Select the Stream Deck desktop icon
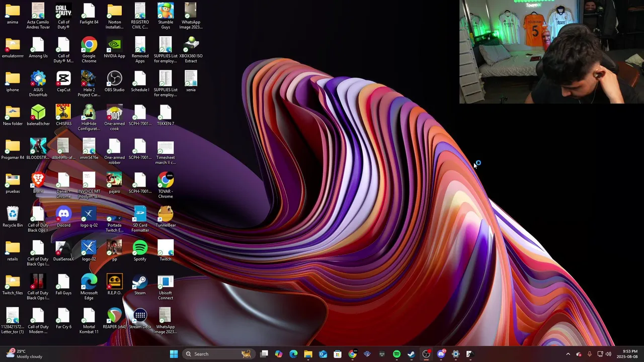Image resolution: width=644 pixels, height=362 pixels. point(140,318)
